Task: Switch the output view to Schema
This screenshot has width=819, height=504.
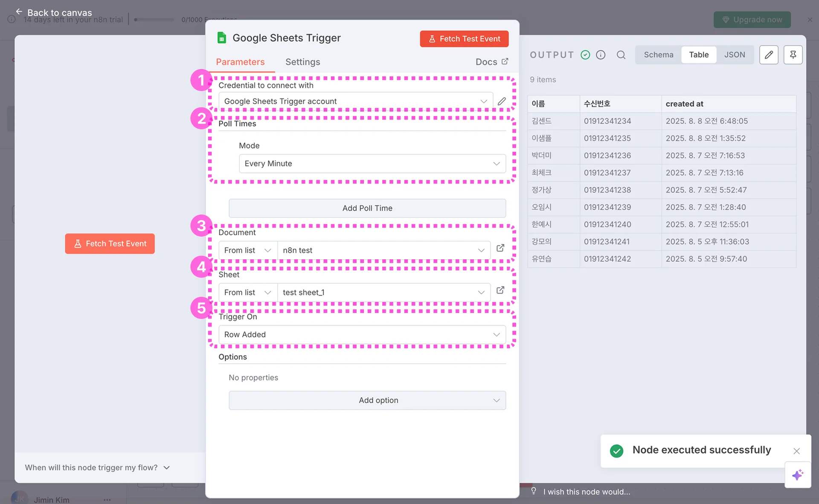Action: pos(658,55)
